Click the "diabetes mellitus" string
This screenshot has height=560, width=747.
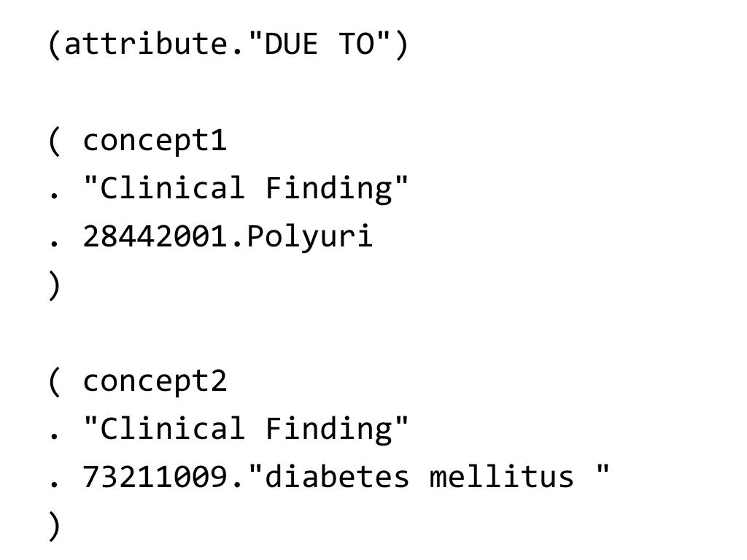click(429, 475)
